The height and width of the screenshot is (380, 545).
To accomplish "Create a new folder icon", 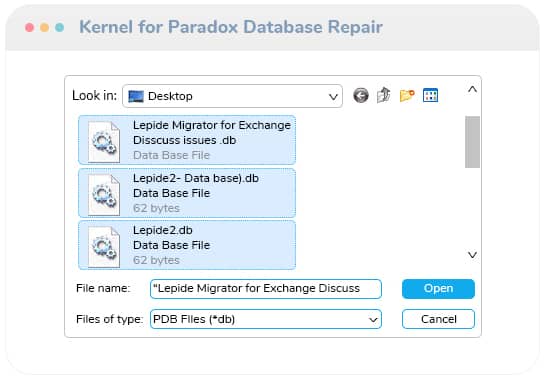I will coord(407,95).
